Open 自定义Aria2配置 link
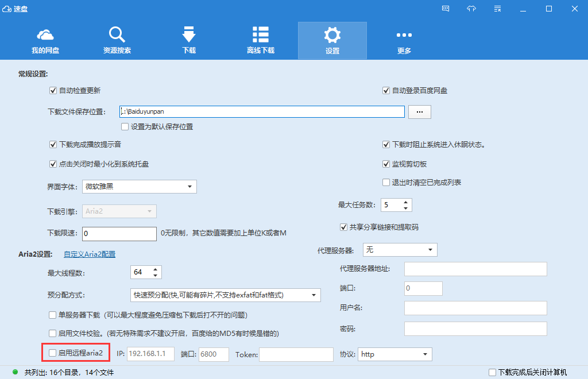 (x=90, y=254)
